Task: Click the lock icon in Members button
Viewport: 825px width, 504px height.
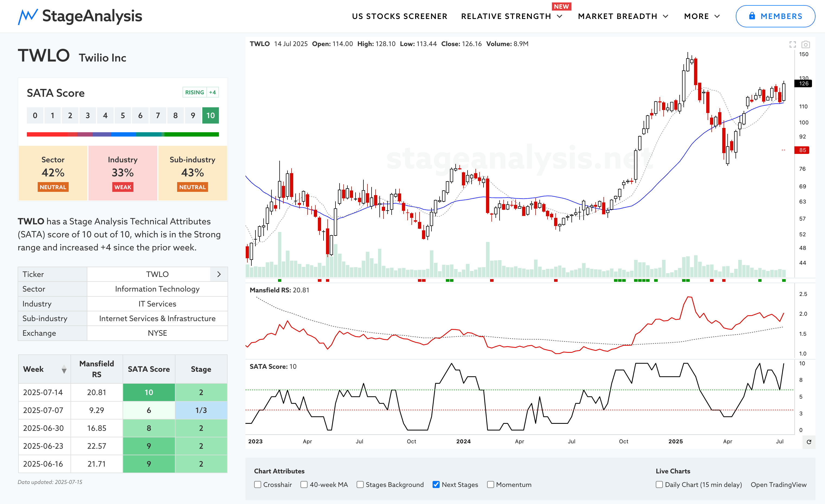Action: [x=752, y=16]
